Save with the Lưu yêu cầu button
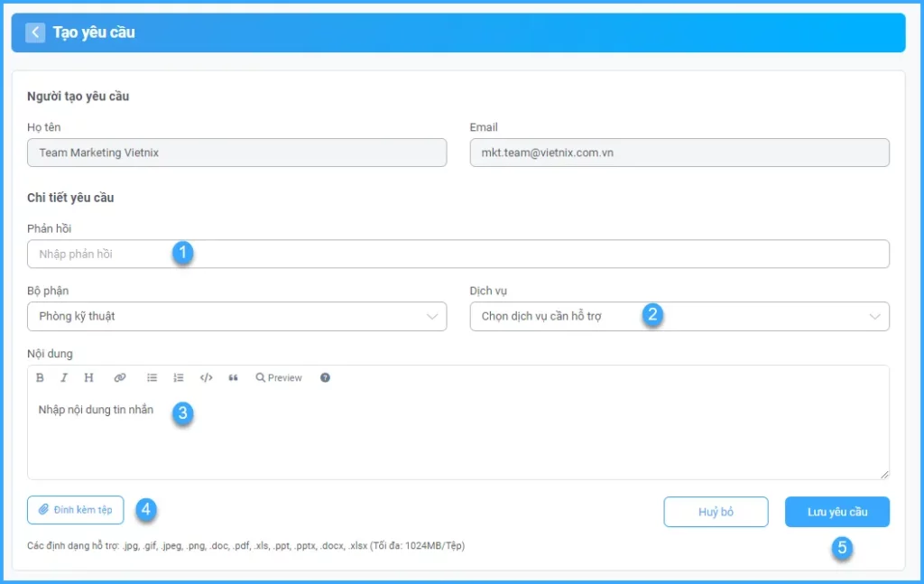The height and width of the screenshot is (584, 924). coord(836,512)
